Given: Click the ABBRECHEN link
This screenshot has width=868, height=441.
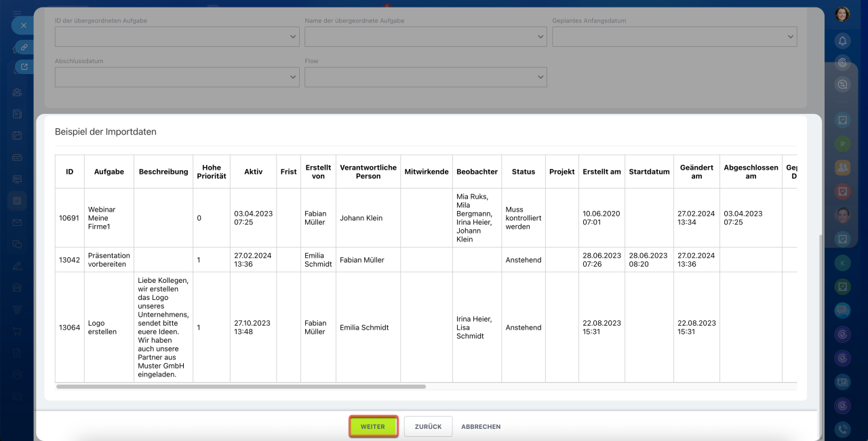Looking at the screenshot, I should [481, 427].
